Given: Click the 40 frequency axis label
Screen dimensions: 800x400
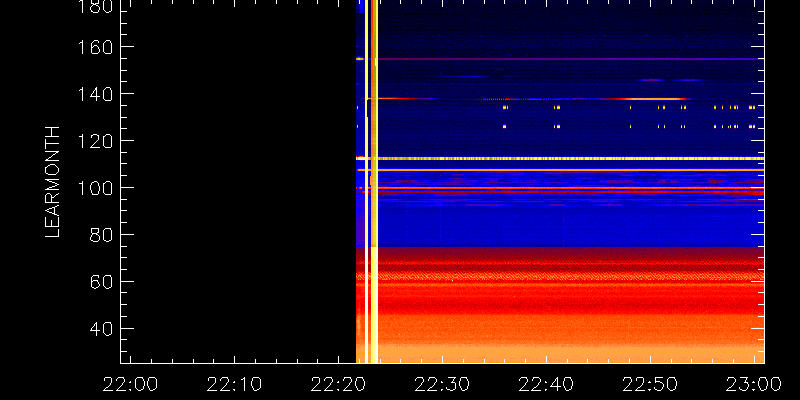Looking at the screenshot, I should click(x=101, y=330).
